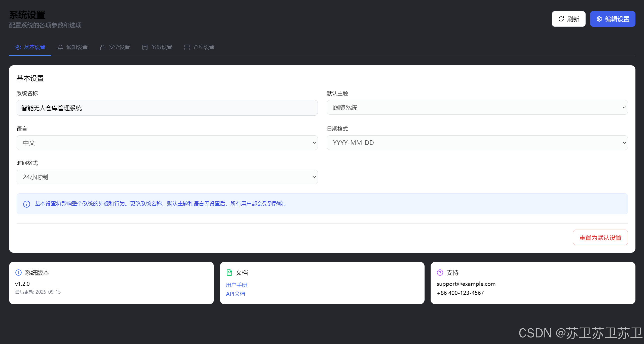Screen dimensions: 644x344
Task: Click the lock icon for 安全设置
Action: pyautogui.click(x=102, y=47)
